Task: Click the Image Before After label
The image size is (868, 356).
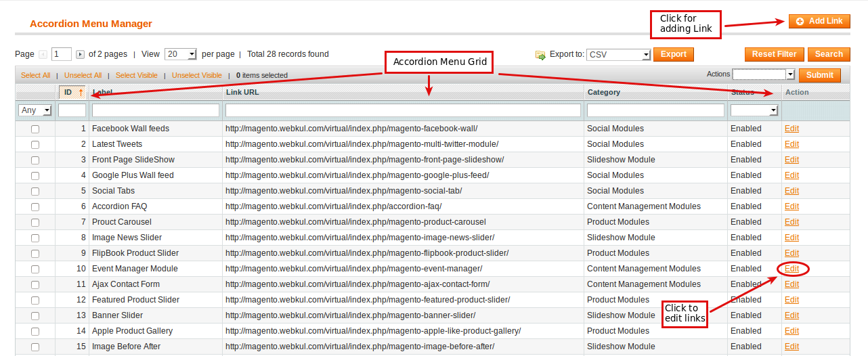Action: click(x=127, y=347)
